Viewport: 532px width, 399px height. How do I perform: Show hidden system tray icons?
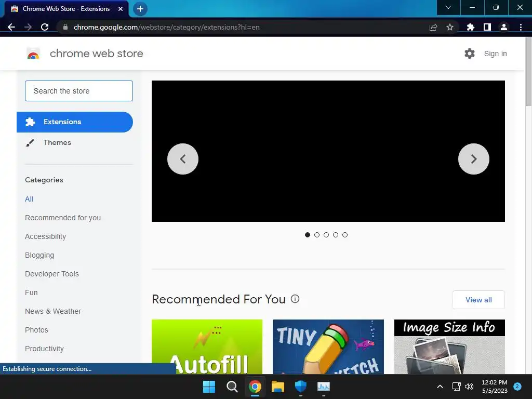click(440, 387)
